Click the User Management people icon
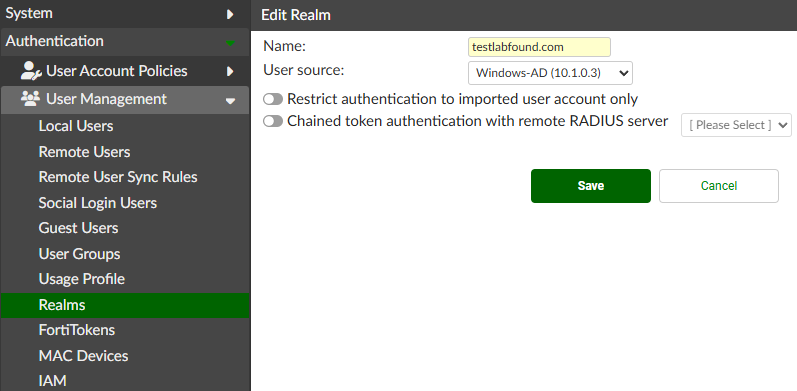Viewport: 797px width, 391px height. click(30, 98)
